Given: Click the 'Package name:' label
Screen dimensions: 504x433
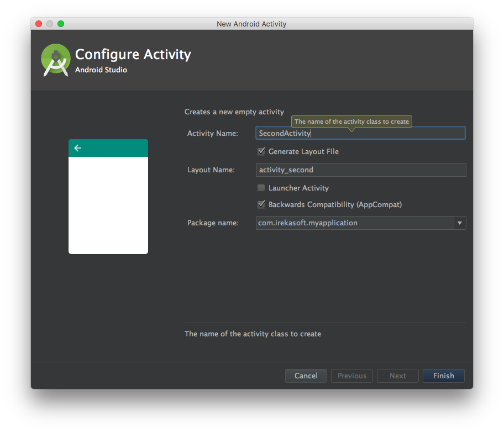Looking at the screenshot, I should (213, 223).
